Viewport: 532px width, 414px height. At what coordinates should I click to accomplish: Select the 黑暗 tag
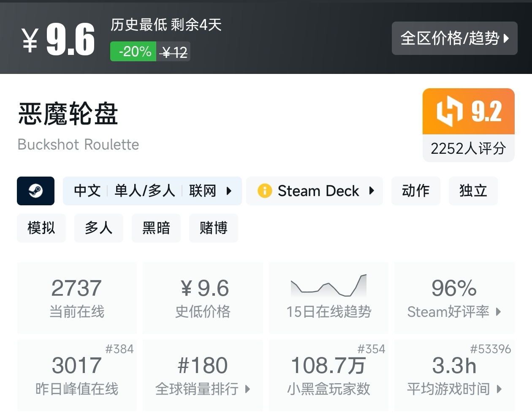[156, 228]
